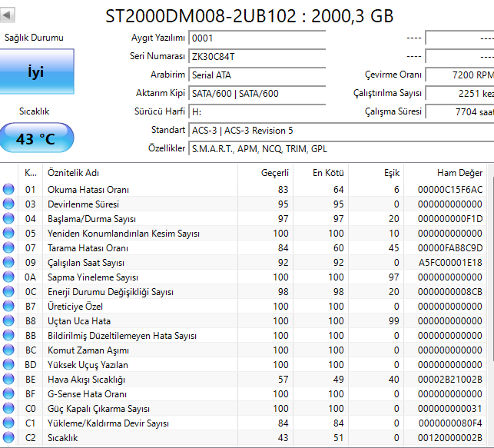Click raw value 00000FAB8C9D
Image resolution: width=494 pixels, height=448 pixels.
coord(450,248)
